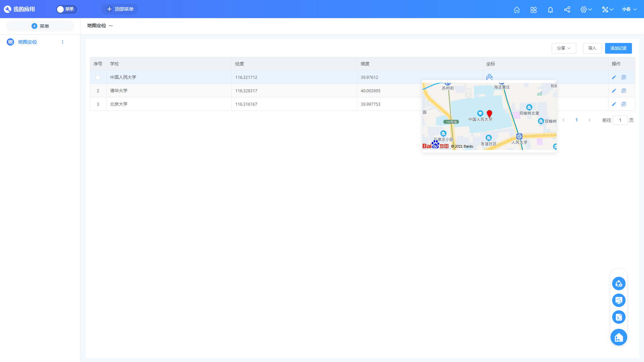Open the apps grid icon
Image resolution: width=644 pixels, height=362 pixels.
coord(533,10)
